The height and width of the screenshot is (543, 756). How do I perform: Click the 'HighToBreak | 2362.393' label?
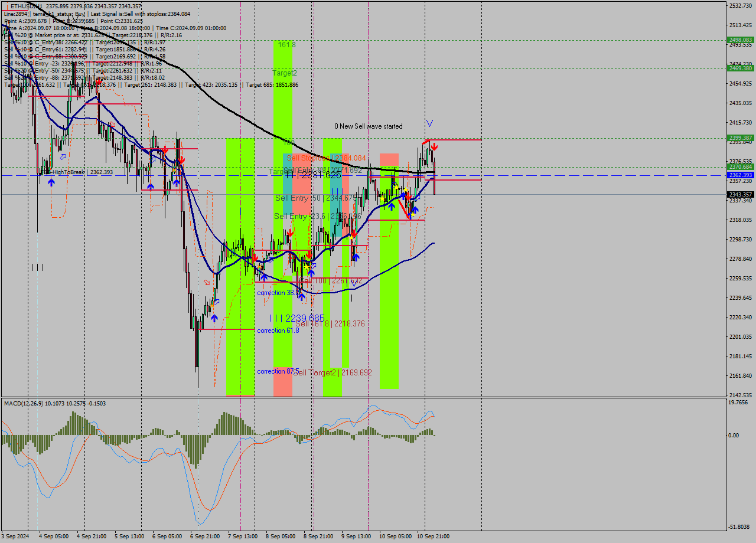[83, 172]
